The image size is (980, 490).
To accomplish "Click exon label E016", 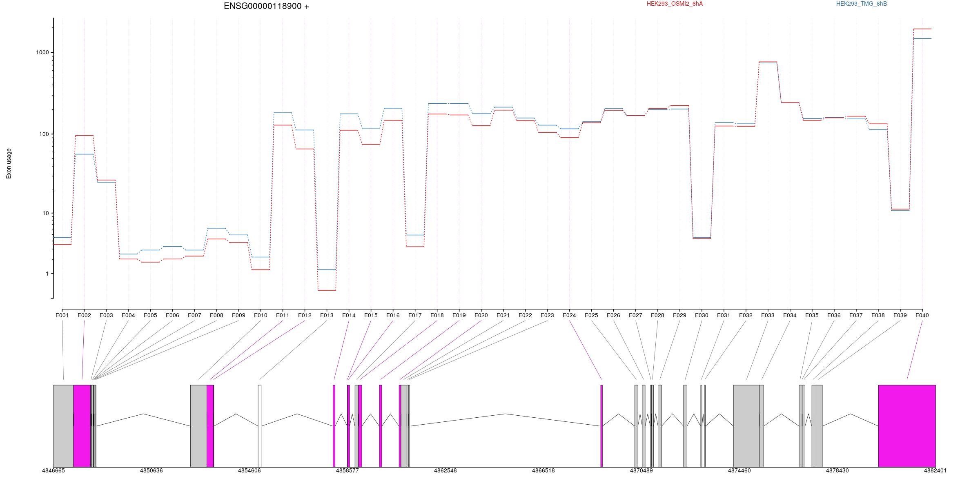I will click(393, 315).
